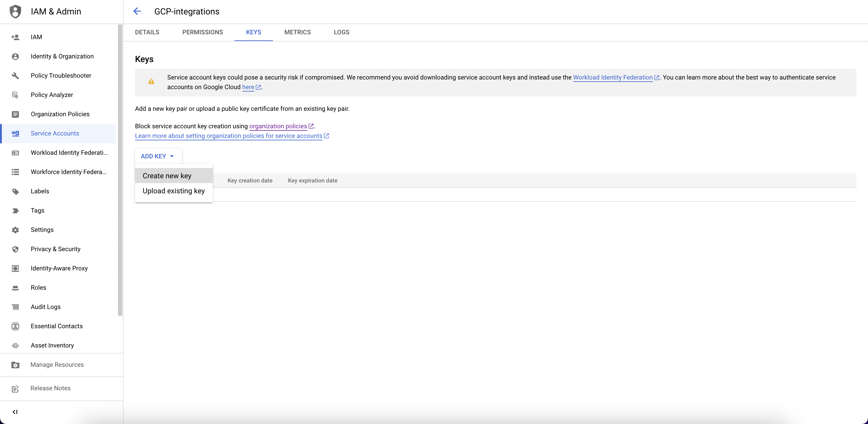The width and height of the screenshot is (868, 424).
Task: Open the organization policies link
Action: [x=278, y=126]
